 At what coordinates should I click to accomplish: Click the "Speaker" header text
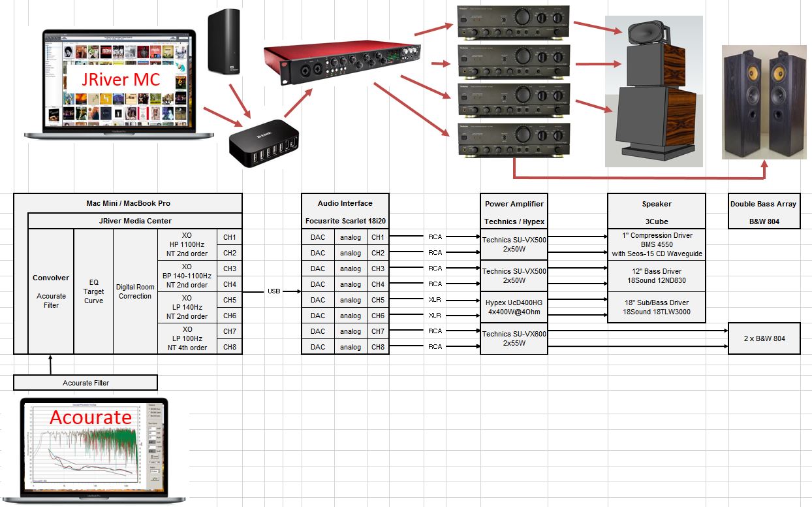coord(657,204)
